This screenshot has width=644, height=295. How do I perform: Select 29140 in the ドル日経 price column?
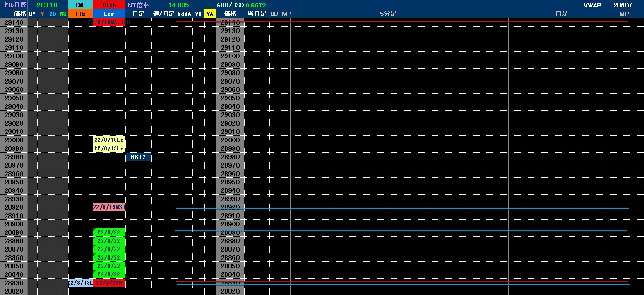coord(14,22)
